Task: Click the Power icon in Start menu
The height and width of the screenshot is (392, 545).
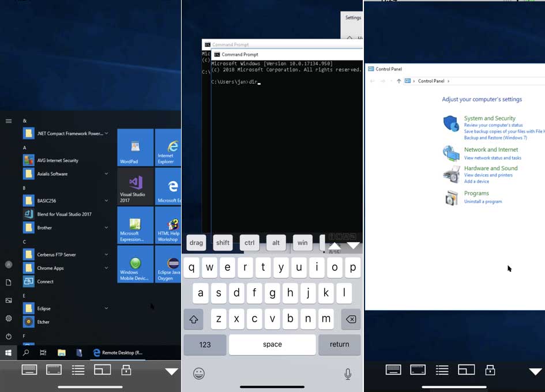Action: coord(9,336)
